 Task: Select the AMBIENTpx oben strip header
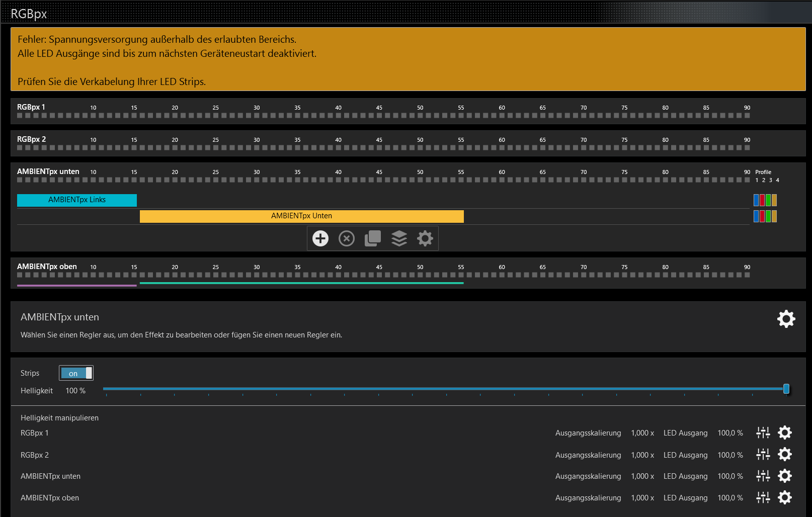pyautogui.click(x=47, y=267)
